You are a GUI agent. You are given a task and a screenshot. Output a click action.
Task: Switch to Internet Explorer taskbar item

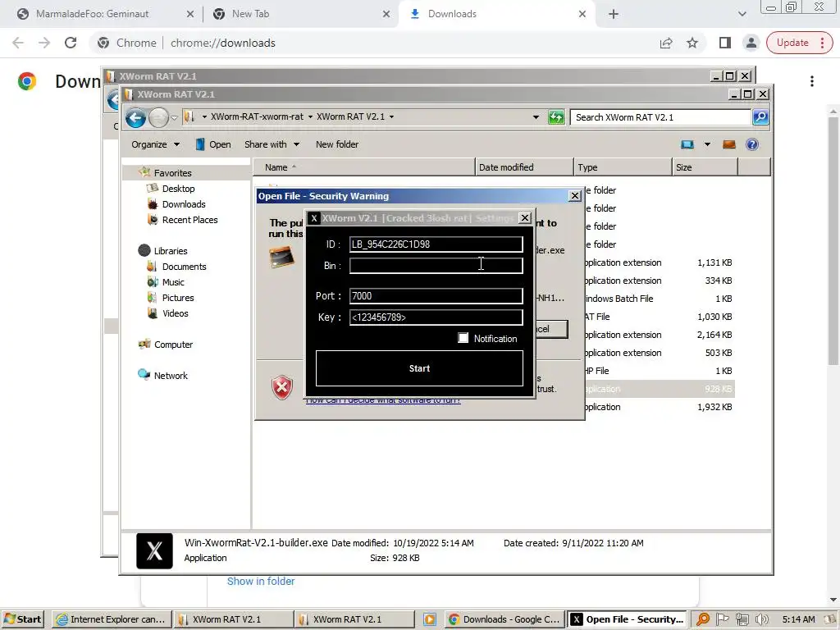point(112,619)
